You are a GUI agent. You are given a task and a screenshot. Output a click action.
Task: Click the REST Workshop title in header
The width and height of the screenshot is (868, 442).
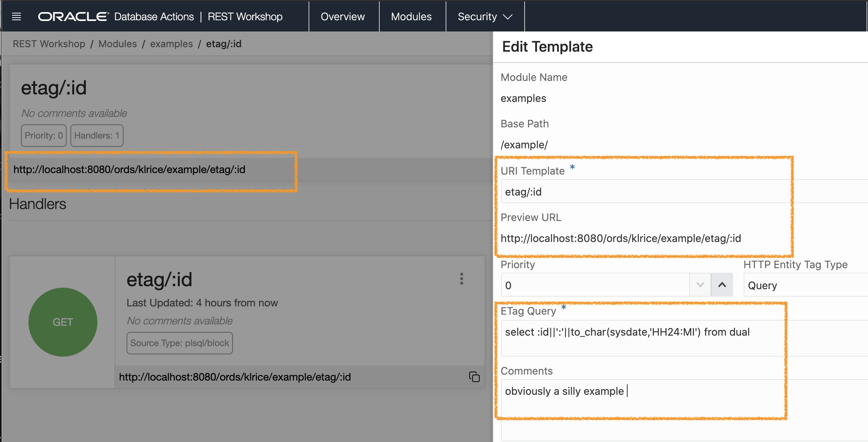[245, 16]
